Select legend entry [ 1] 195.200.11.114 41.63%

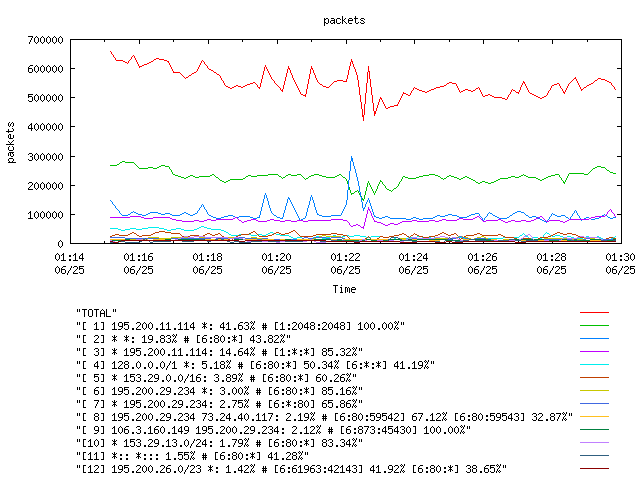(240, 326)
